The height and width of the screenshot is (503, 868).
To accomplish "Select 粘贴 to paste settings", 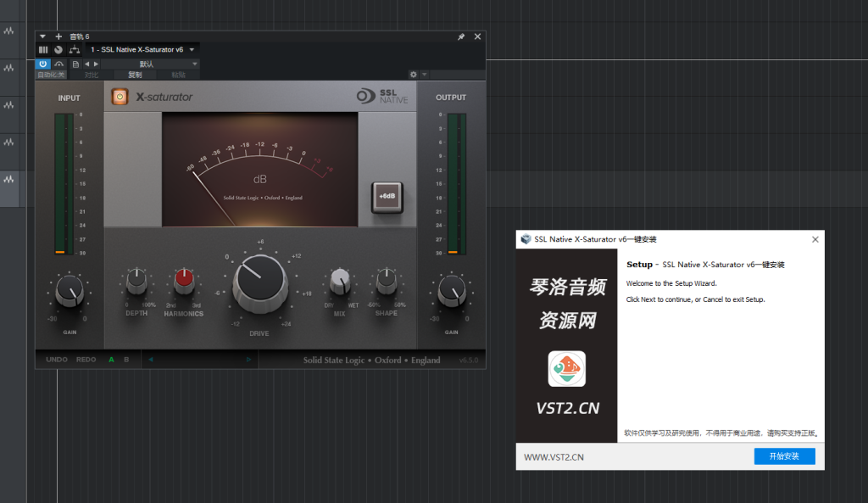I will (180, 74).
